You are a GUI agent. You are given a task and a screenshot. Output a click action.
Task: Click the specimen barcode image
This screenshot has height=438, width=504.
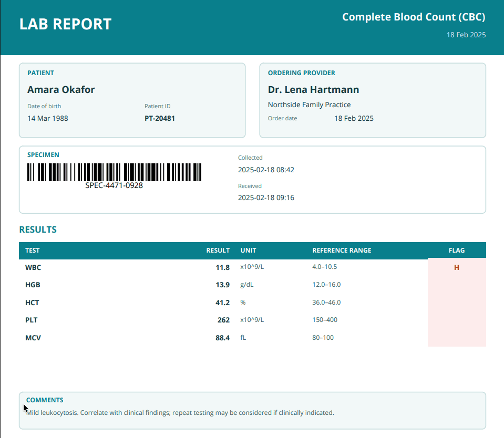click(x=114, y=172)
